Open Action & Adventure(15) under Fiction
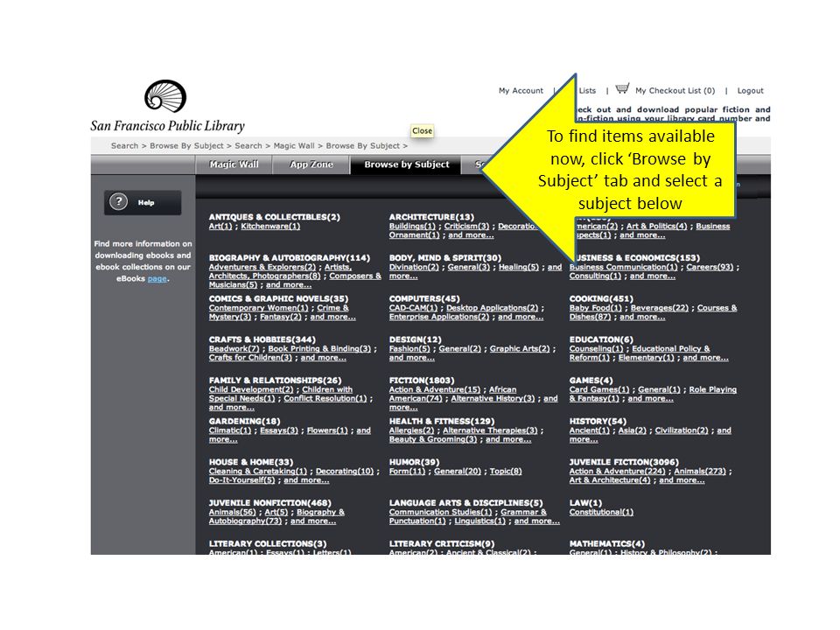The width and height of the screenshot is (840, 630). click(435, 389)
